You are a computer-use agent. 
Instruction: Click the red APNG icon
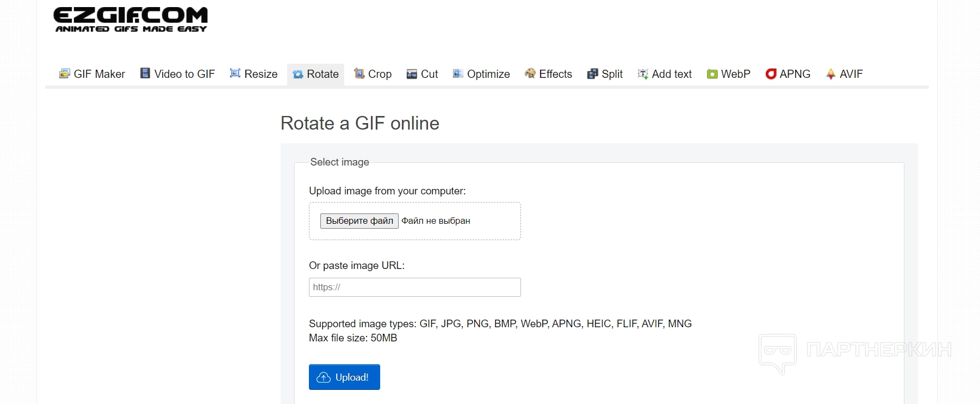(771, 74)
